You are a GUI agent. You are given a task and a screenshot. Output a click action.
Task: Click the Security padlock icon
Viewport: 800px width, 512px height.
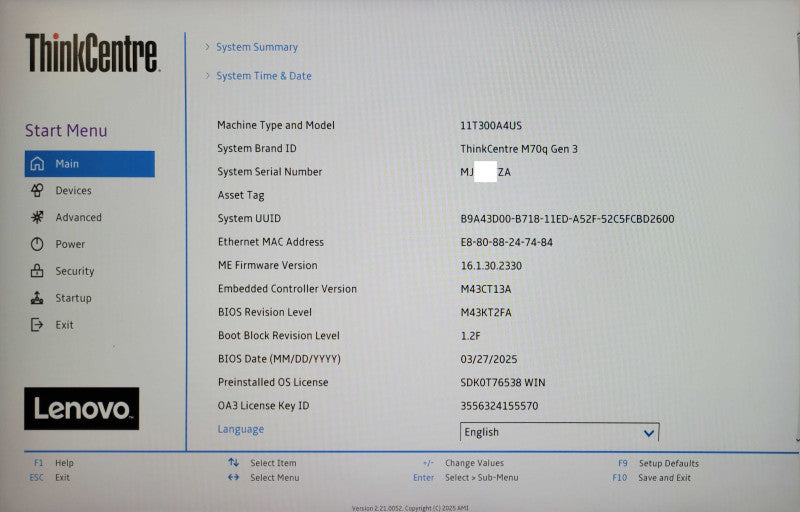click(x=37, y=271)
